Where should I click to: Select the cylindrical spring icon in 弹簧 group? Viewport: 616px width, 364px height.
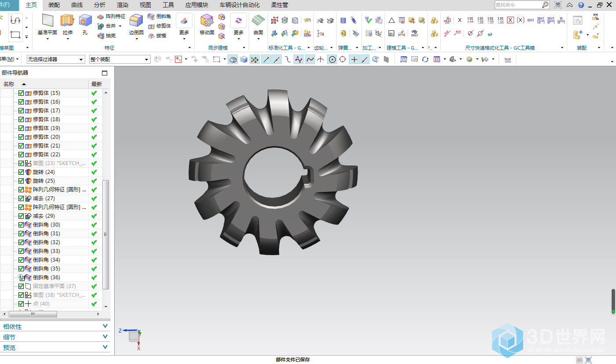(343, 21)
